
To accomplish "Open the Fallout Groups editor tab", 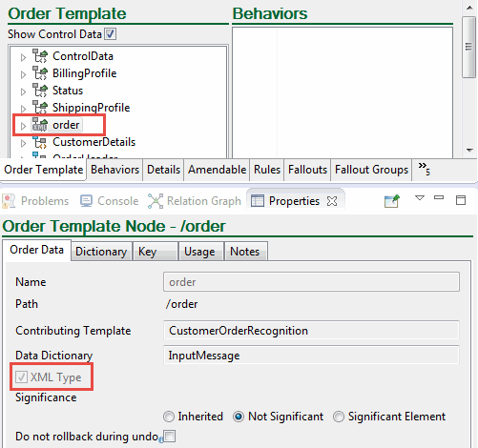I will point(371,170).
